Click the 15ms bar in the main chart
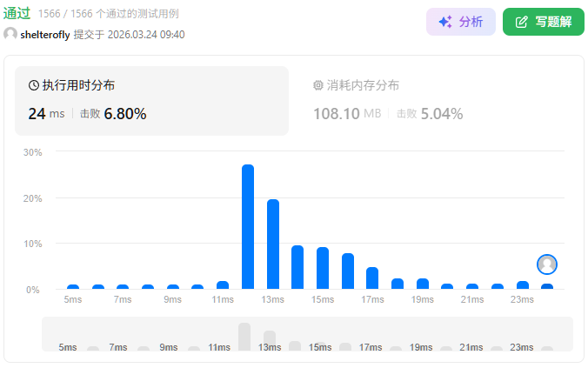Viewport: 588px width, 368px height. pyautogui.click(x=323, y=267)
